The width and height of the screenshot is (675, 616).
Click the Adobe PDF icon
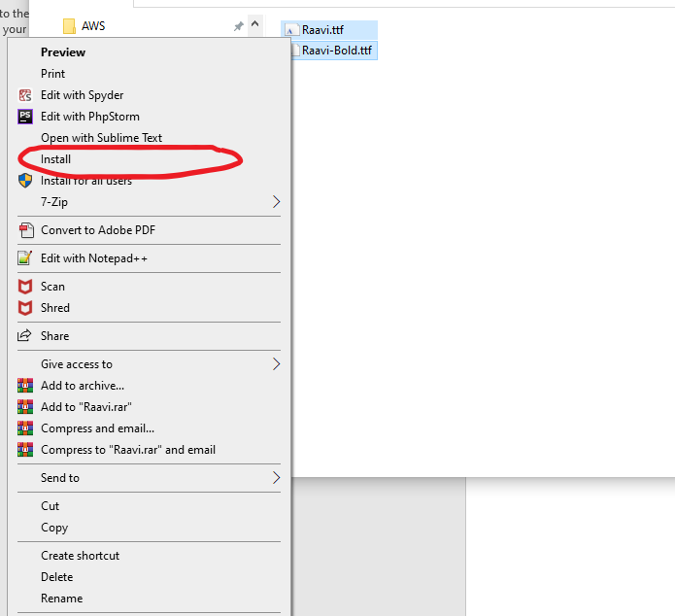tap(26, 230)
